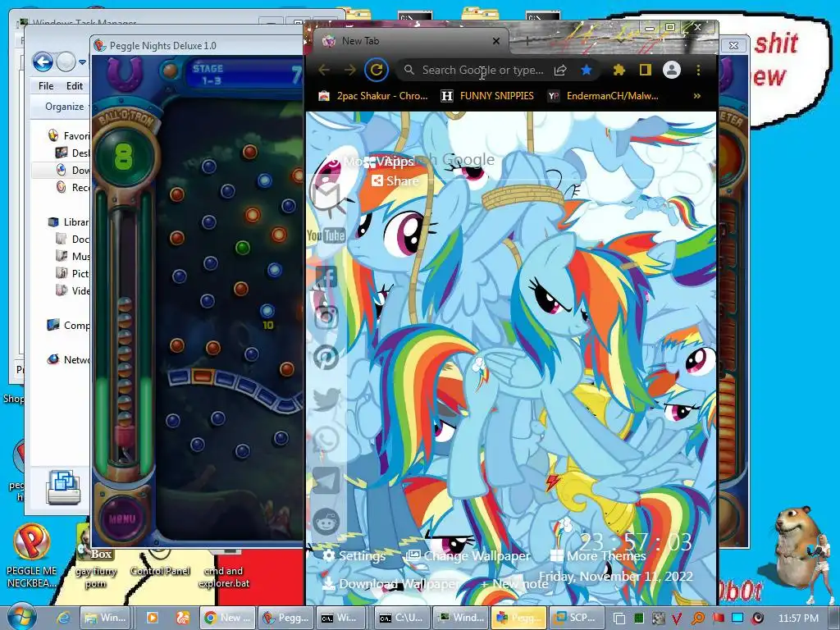Open the Gmail envelope shortcut
840x630 pixels.
point(326,197)
